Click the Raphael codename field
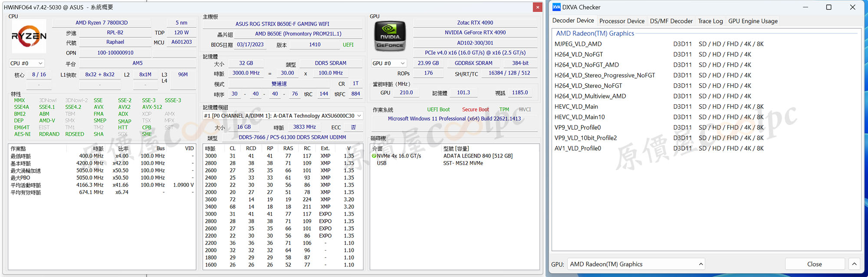The image size is (868, 277). 115,42
